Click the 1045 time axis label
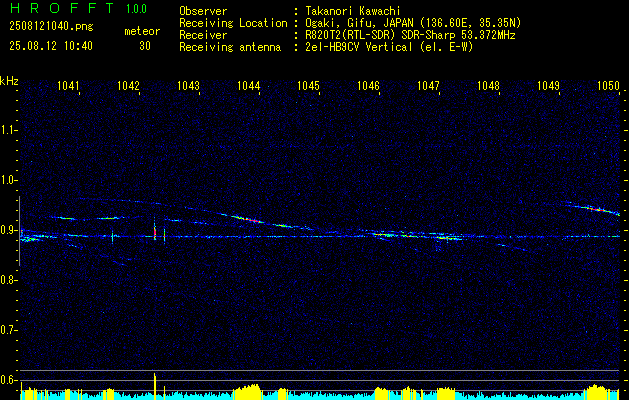 (308, 86)
